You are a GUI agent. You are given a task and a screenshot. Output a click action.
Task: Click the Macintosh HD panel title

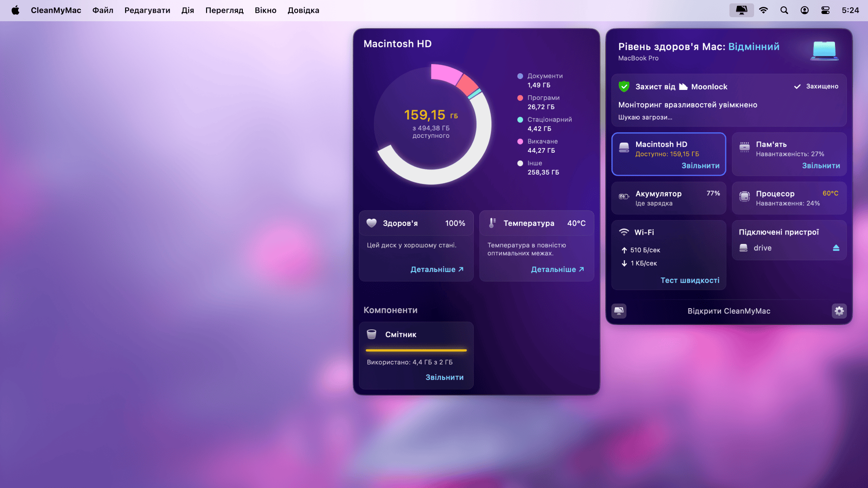(397, 44)
